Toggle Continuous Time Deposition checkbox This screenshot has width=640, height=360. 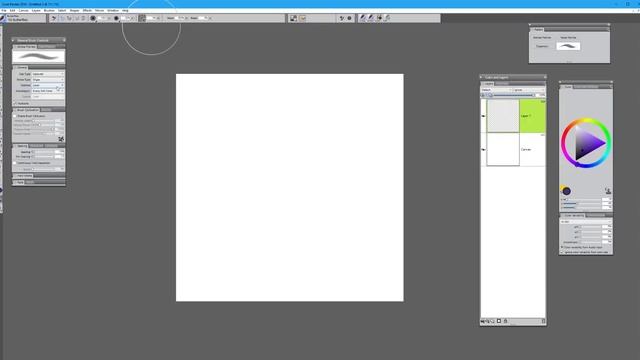point(15,163)
